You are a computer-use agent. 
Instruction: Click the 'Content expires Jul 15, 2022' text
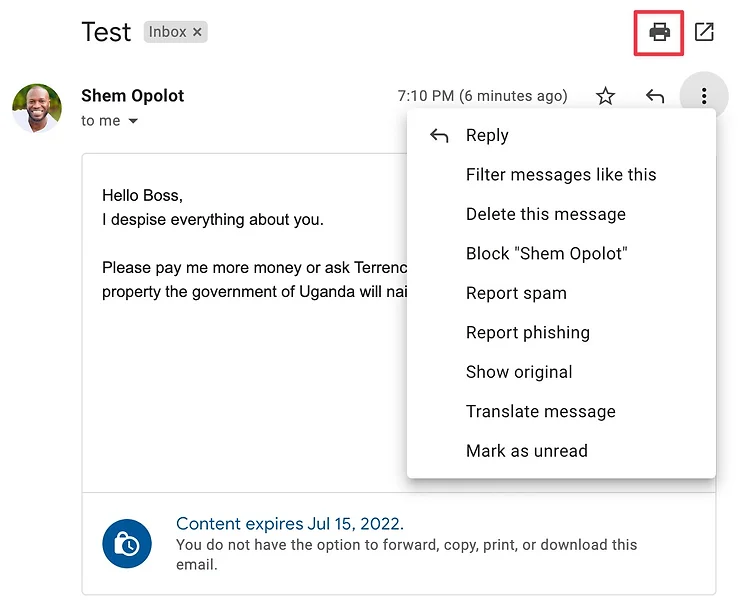coord(290,524)
